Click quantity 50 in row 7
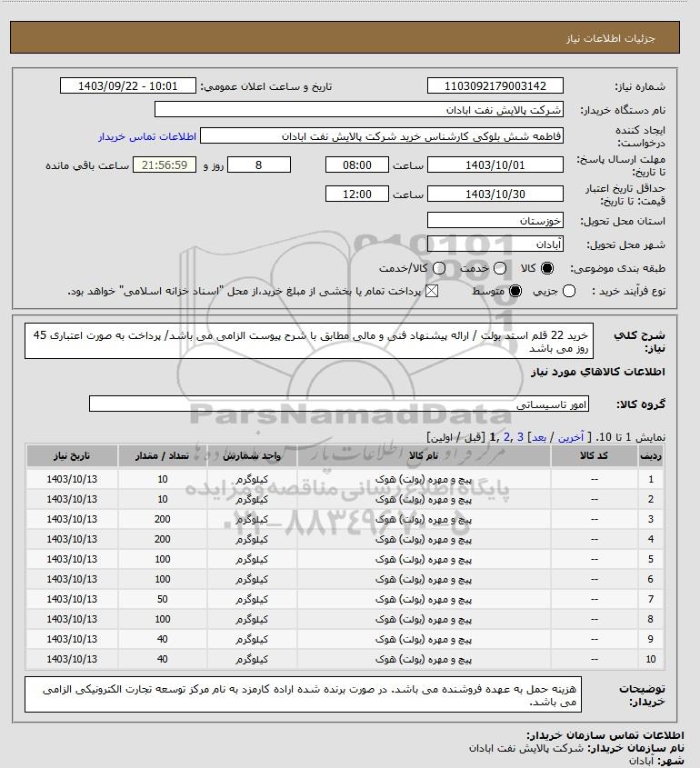 [162, 599]
